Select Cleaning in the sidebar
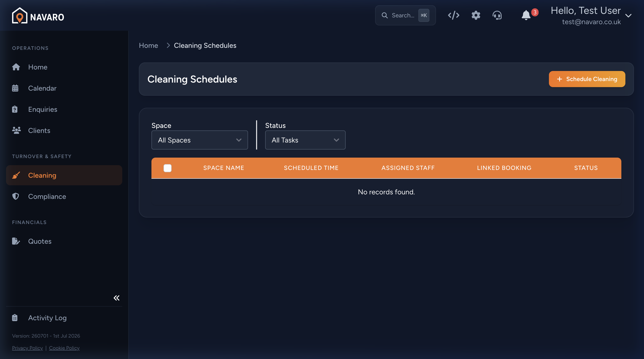The image size is (644, 359). point(64,175)
